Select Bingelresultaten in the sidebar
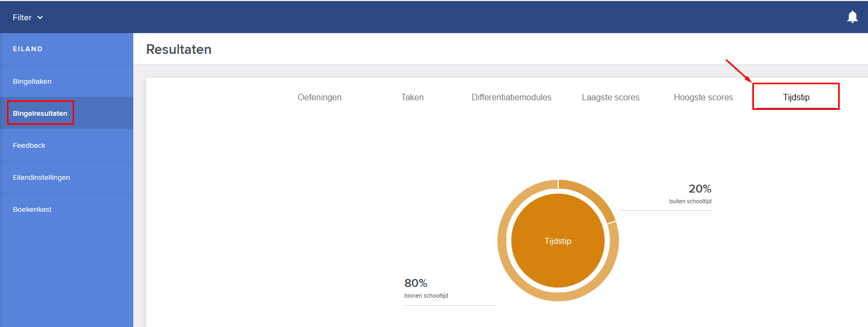Screen dimensions: 868x327 (67, 113)
